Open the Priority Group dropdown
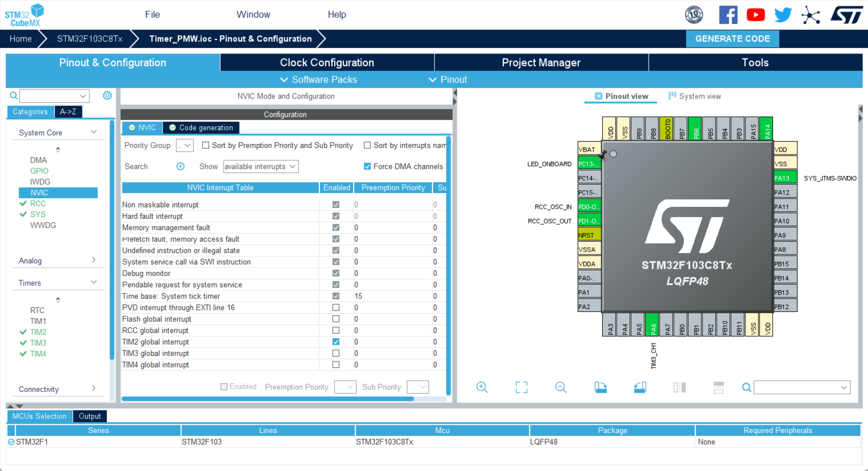 (185, 145)
